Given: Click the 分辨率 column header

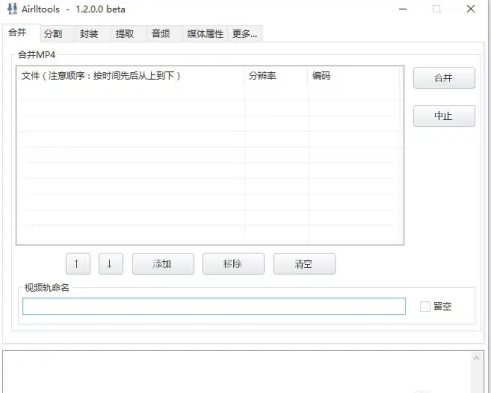Looking at the screenshot, I should click(276, 76).
